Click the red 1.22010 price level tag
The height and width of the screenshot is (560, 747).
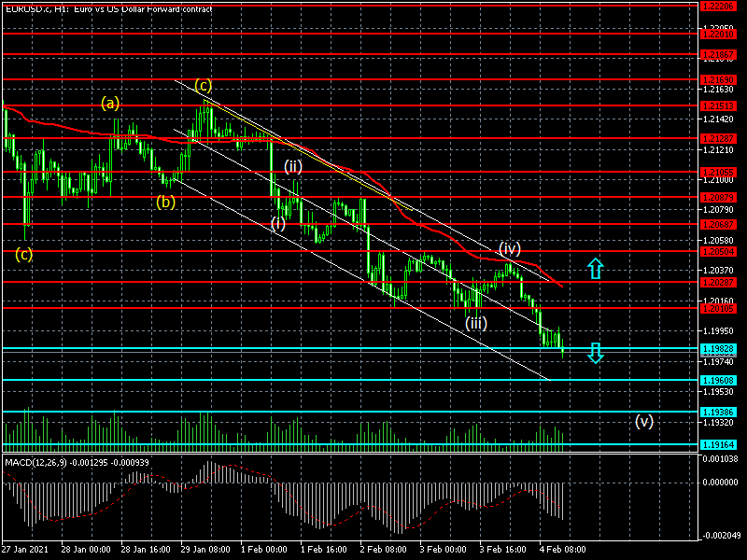[719, 35]
